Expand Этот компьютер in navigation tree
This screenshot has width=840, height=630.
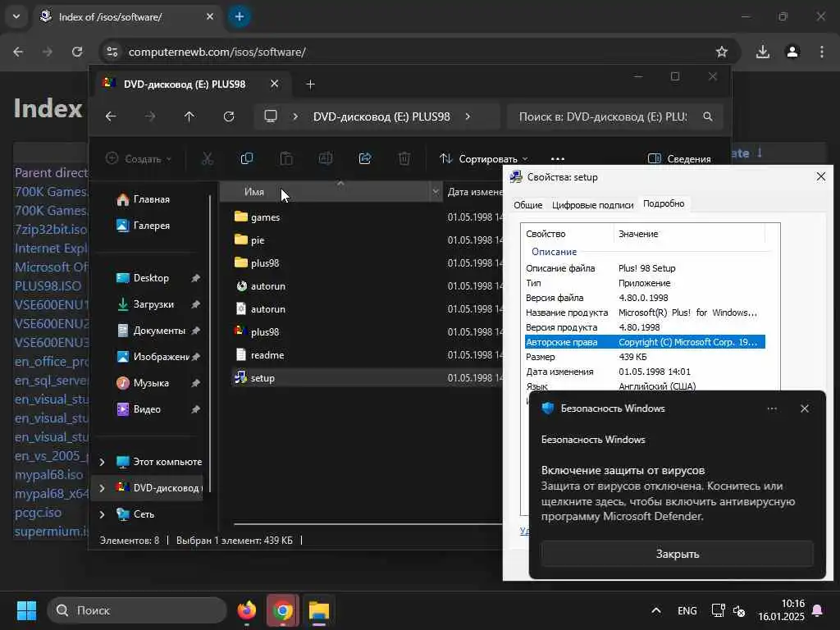(x=102, y=462)
